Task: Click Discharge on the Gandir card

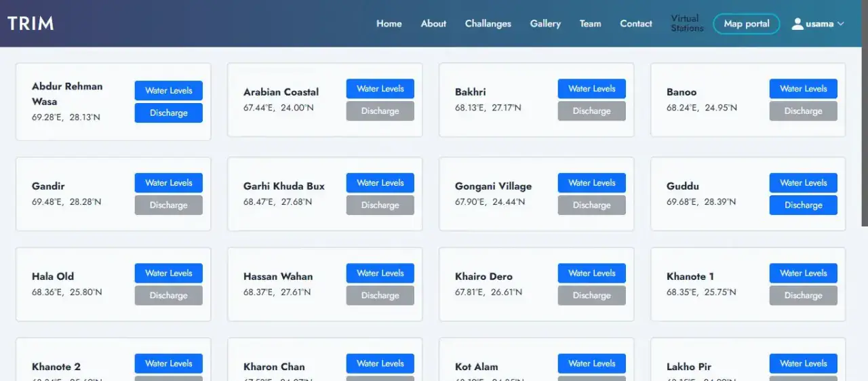Action: click(169, 205)
